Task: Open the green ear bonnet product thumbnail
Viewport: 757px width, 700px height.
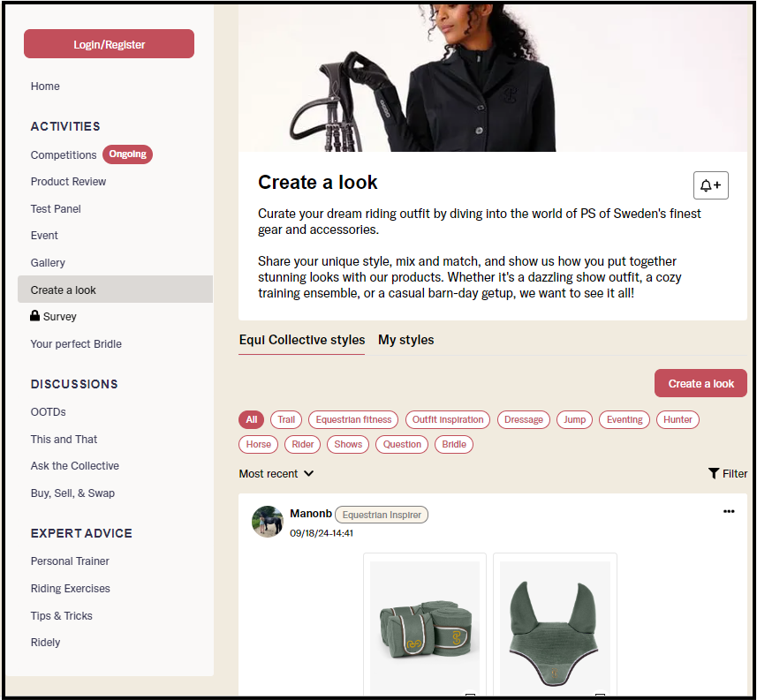Action: click(x=555, y=625)
